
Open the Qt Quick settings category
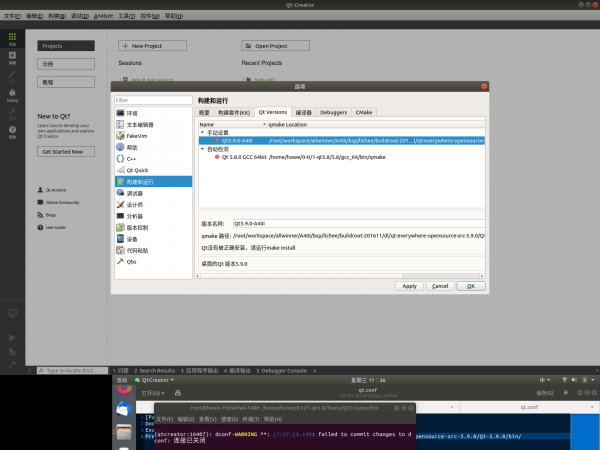click(x=136, y=170)
